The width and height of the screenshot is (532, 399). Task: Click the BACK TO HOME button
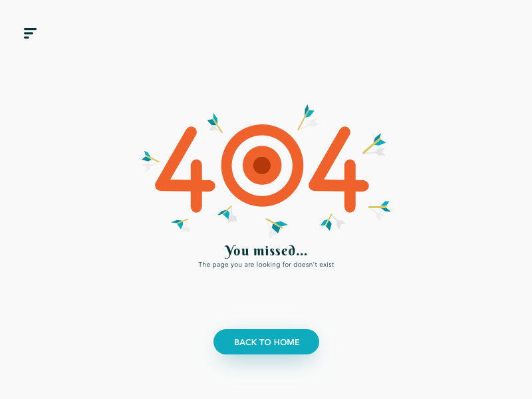(267, 342)
